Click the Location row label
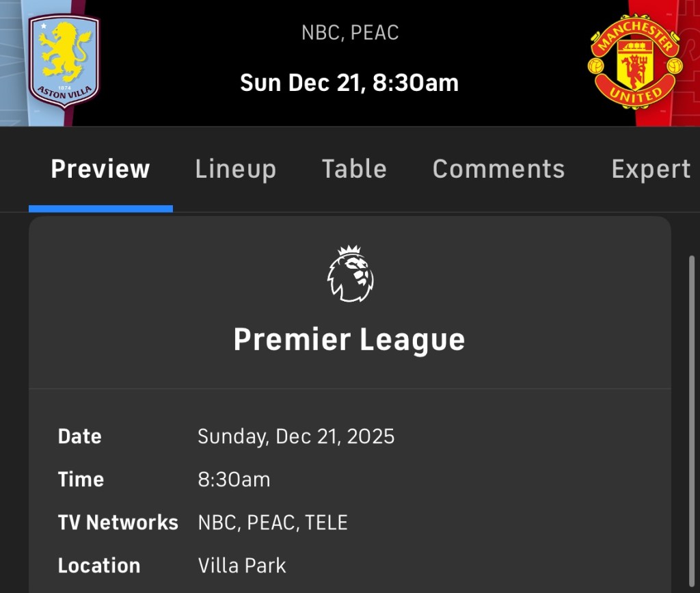 99,566
